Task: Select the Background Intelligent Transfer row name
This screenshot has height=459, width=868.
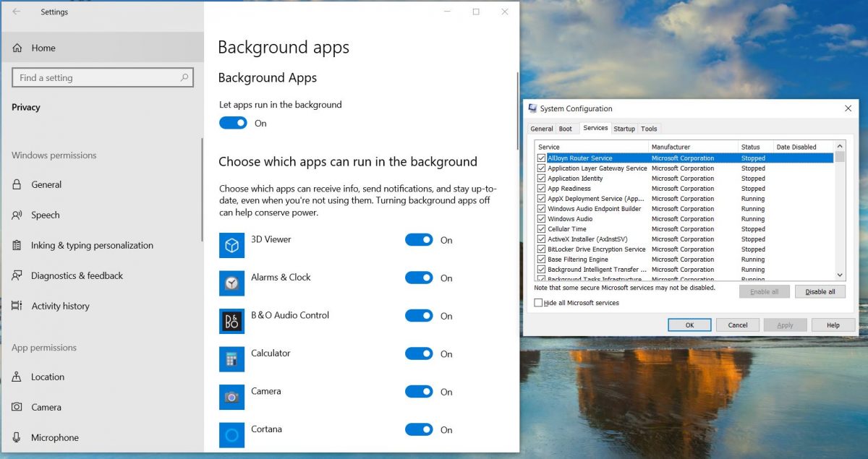Action: (x=597, y=270)
